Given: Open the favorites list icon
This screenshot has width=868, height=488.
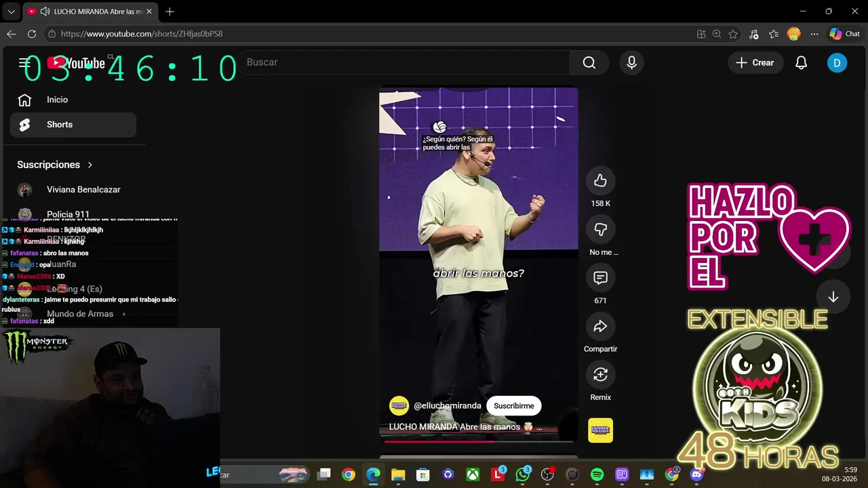Looking at the screenshot, I should click(x=774, y=34).
